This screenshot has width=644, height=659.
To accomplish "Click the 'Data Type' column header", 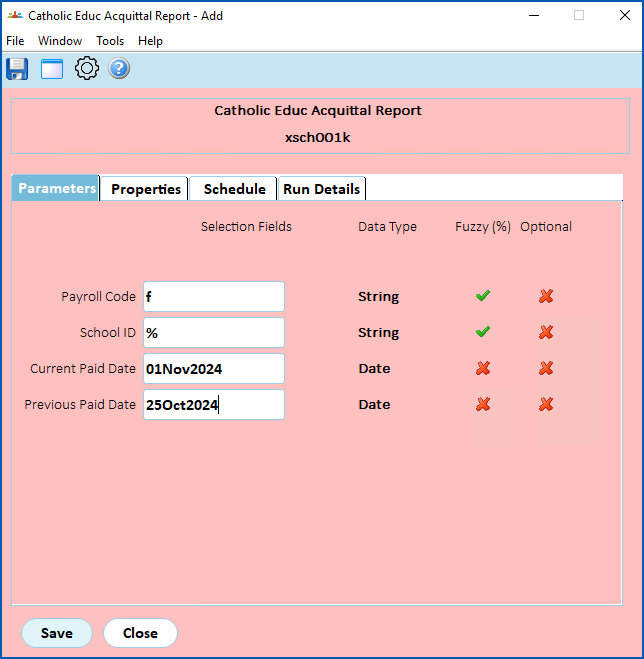I will tap(388, 227).
